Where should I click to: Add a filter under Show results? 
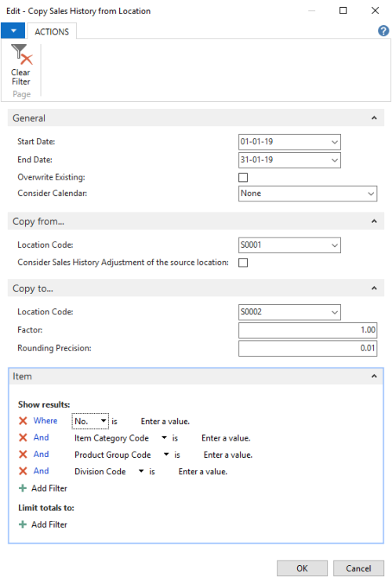tap(43, 488)
